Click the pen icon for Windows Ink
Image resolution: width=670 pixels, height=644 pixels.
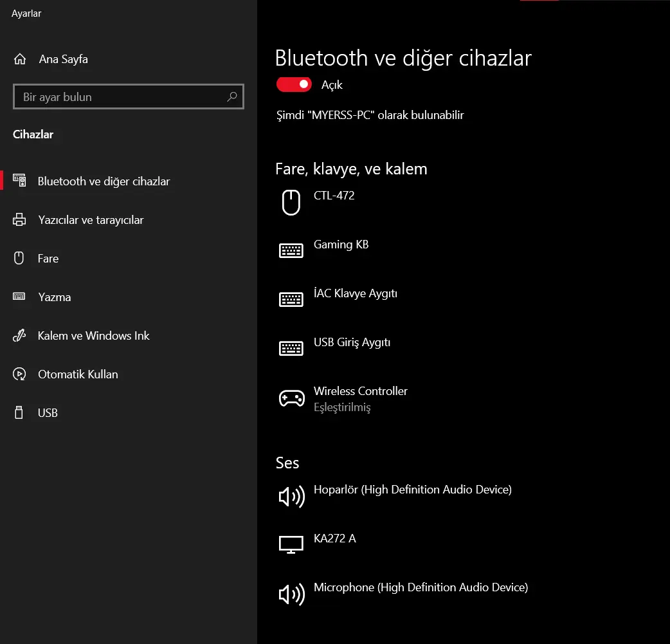coord(19,335)
